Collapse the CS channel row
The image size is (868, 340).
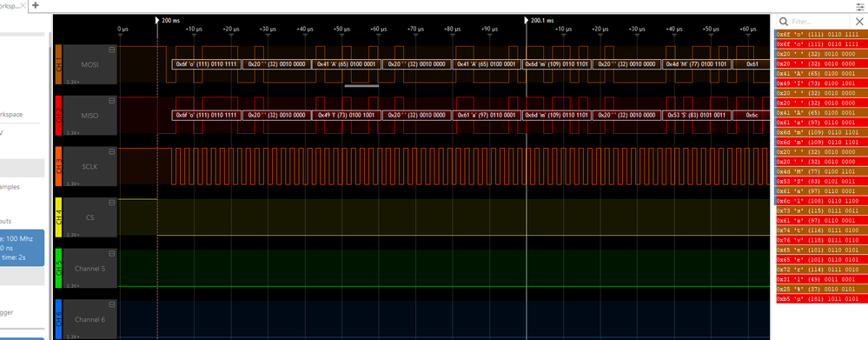[x=112, y=202]
